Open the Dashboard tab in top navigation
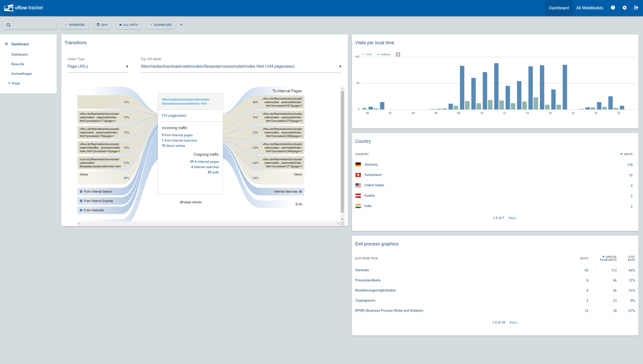The height and width of the screenshot is (364, 643). 559,8
